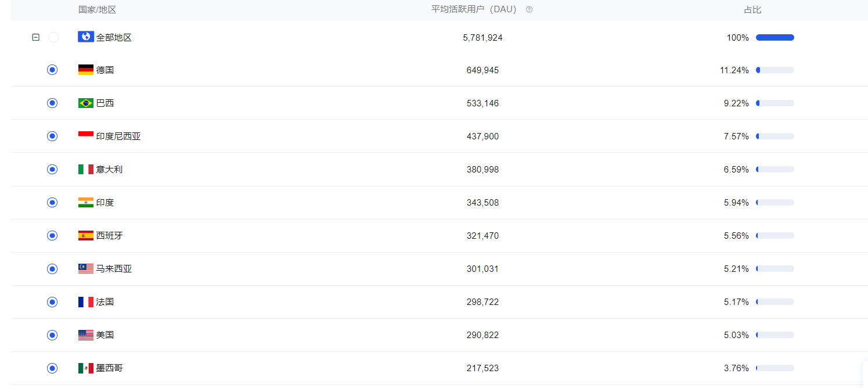Collapse the 全部地区 tree row
Screen dimensions: 868x388
(35, 37)
